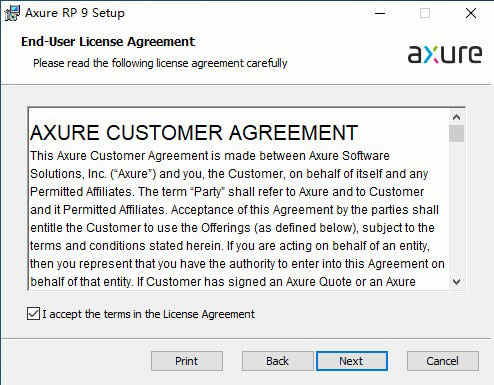
Task: Click the AXURE CUSTOMER AGREEMENT heading
Action: click(194, 133)
